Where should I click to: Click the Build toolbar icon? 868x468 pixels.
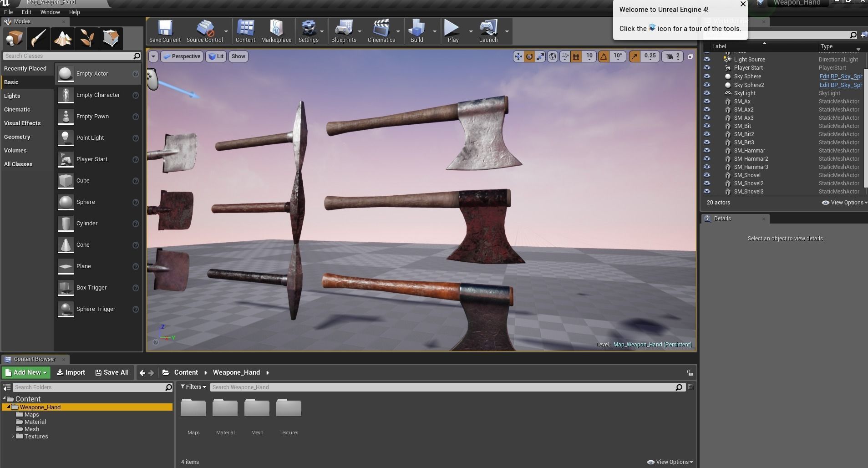[416, 31]
